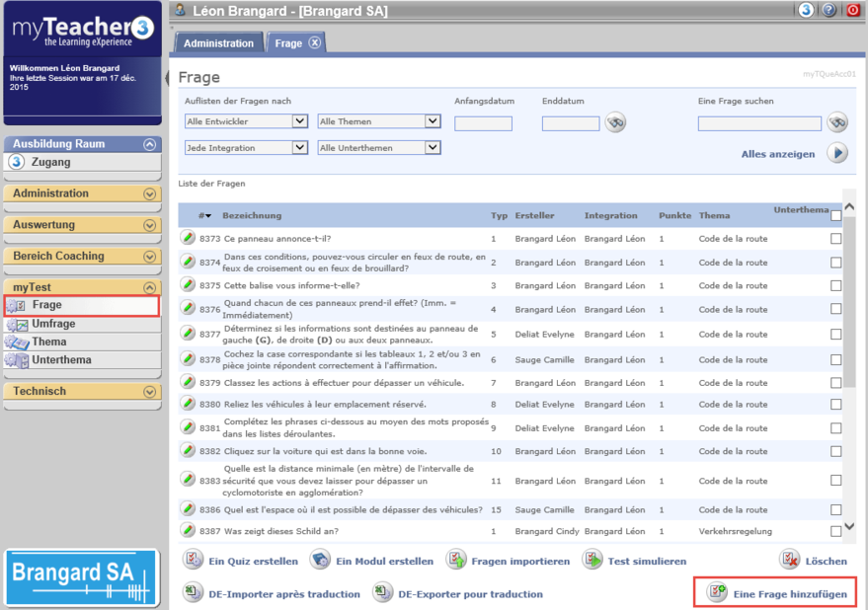The image size is (868, 610).
Task: Click the edit icon for question 8382
Action: (x=188, y=451)
